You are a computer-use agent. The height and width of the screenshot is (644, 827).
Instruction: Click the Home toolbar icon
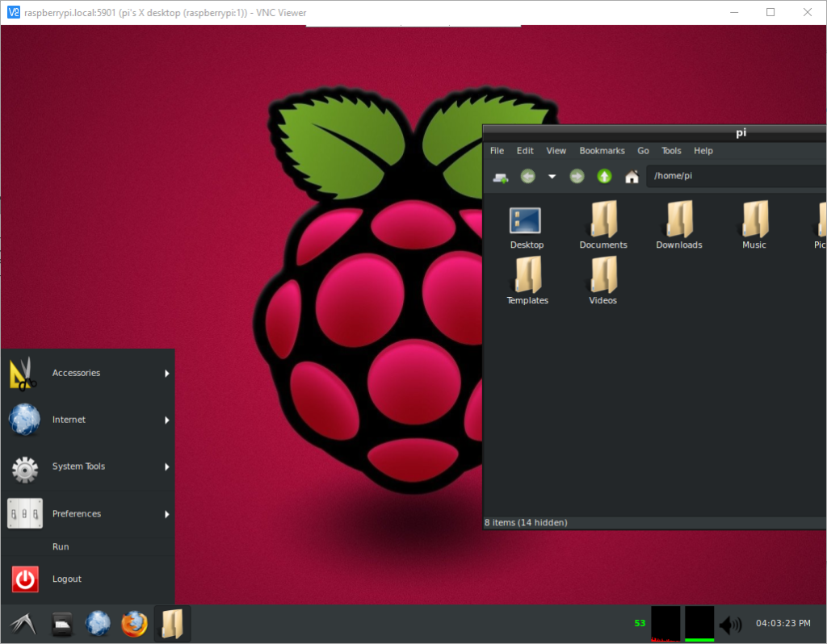[x=632, y=176]
